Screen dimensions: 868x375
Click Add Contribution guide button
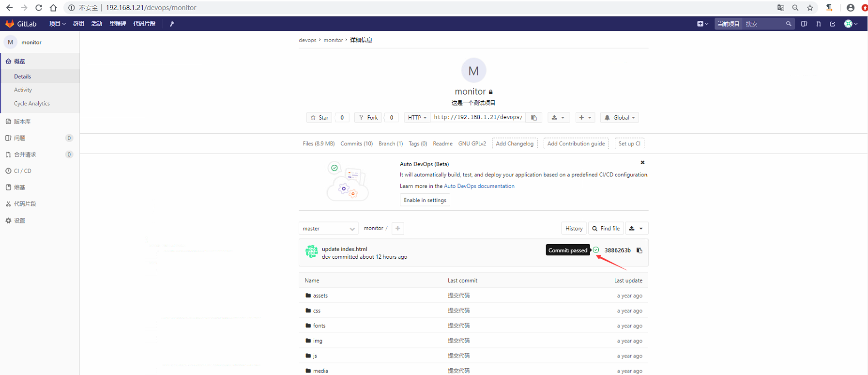click(x=576, y=143)
